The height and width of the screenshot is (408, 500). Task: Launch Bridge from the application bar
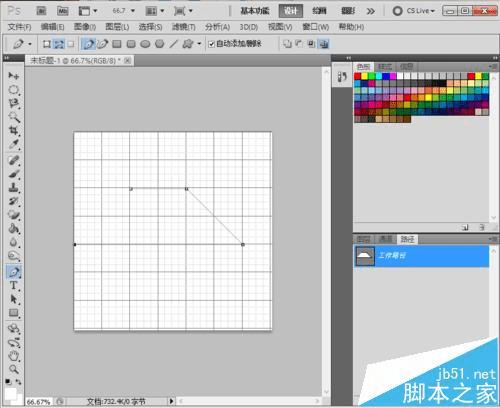pos(41,11)
